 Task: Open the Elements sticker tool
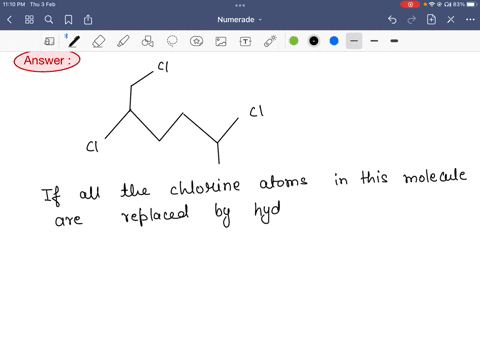196,41
